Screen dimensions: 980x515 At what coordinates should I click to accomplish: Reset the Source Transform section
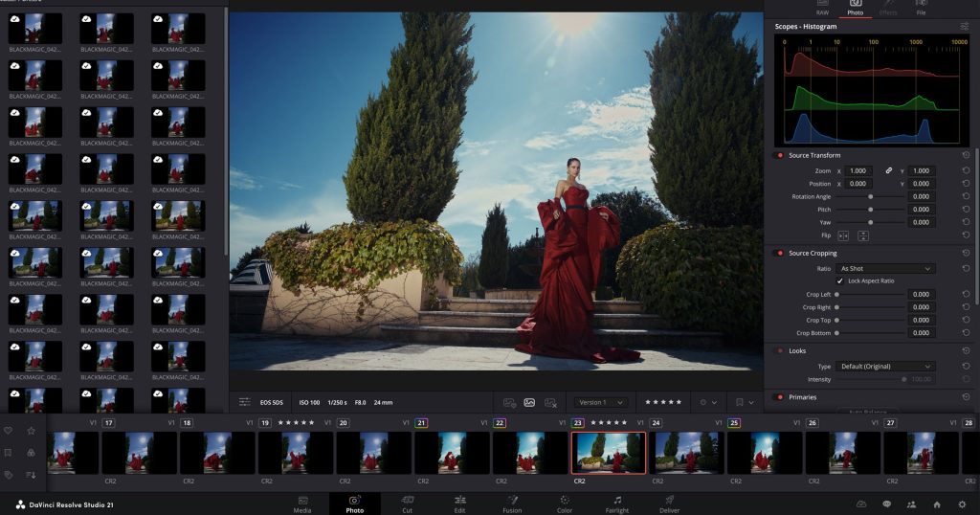pos(966,155)
